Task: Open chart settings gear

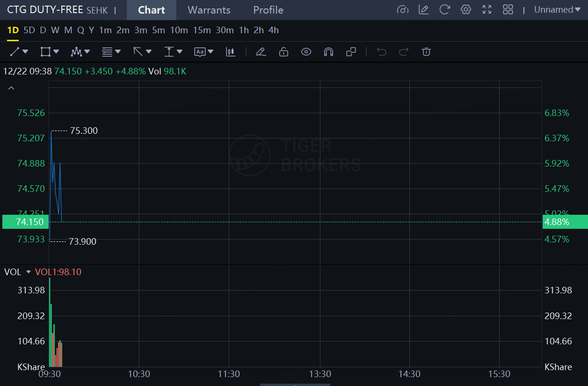Action: pos(465,10)
